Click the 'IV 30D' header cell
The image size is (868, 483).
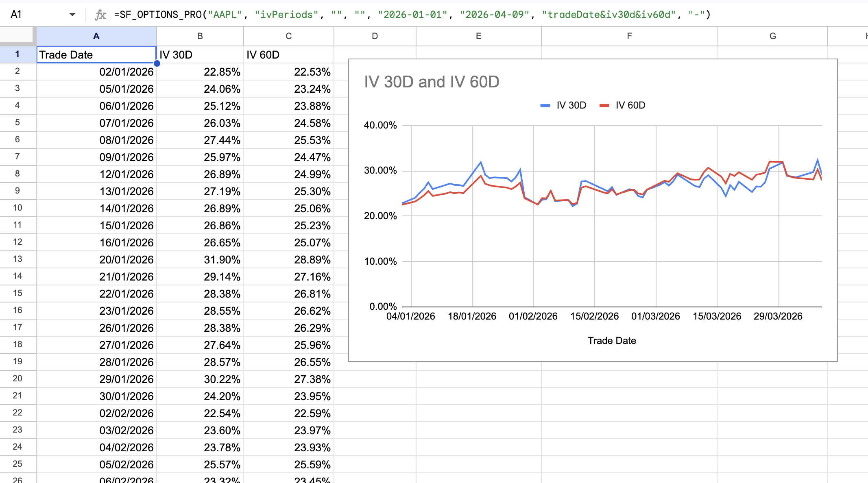200,54
